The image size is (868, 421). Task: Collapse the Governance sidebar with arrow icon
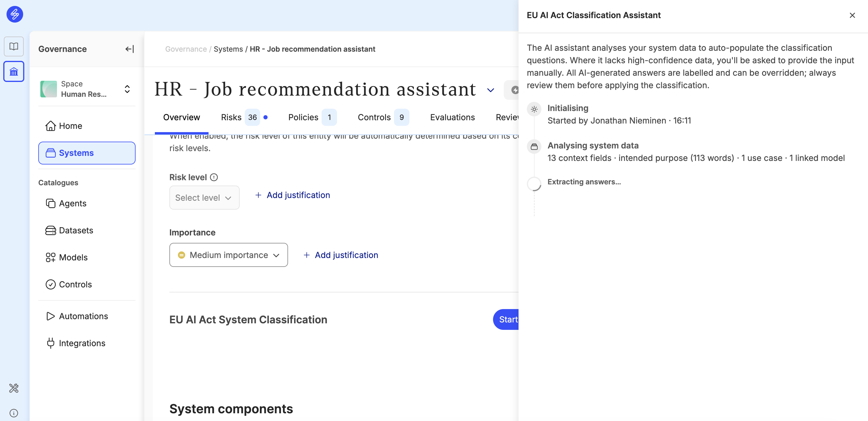pyautogui.click(x=129, y=49)
